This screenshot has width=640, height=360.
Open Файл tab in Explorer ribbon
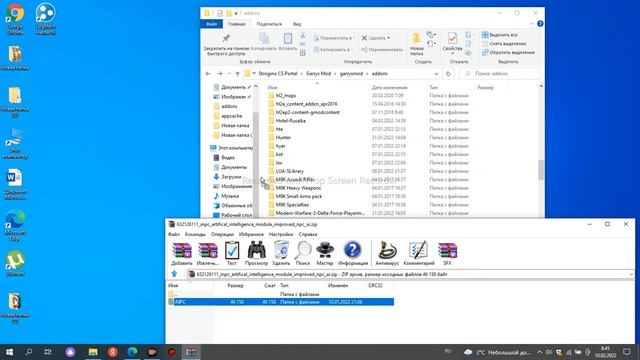[x=211, y=24]
